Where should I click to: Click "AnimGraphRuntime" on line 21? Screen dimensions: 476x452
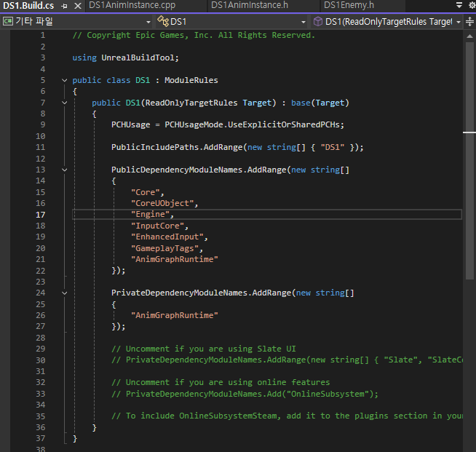point(174,259)
